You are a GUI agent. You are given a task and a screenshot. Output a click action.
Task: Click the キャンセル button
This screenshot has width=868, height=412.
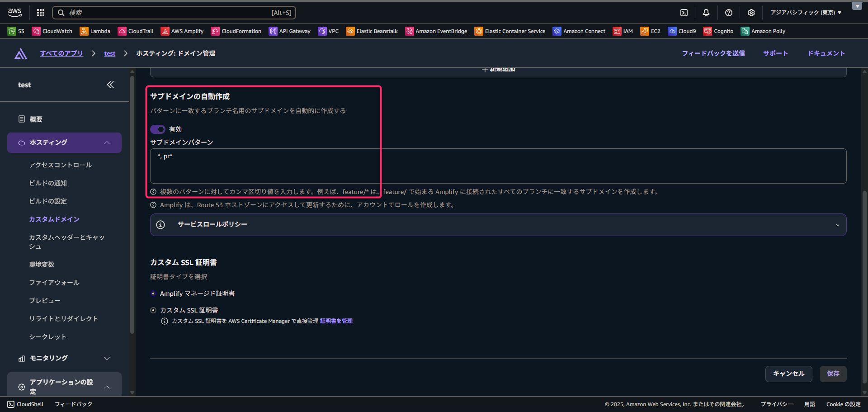(789, 374)
